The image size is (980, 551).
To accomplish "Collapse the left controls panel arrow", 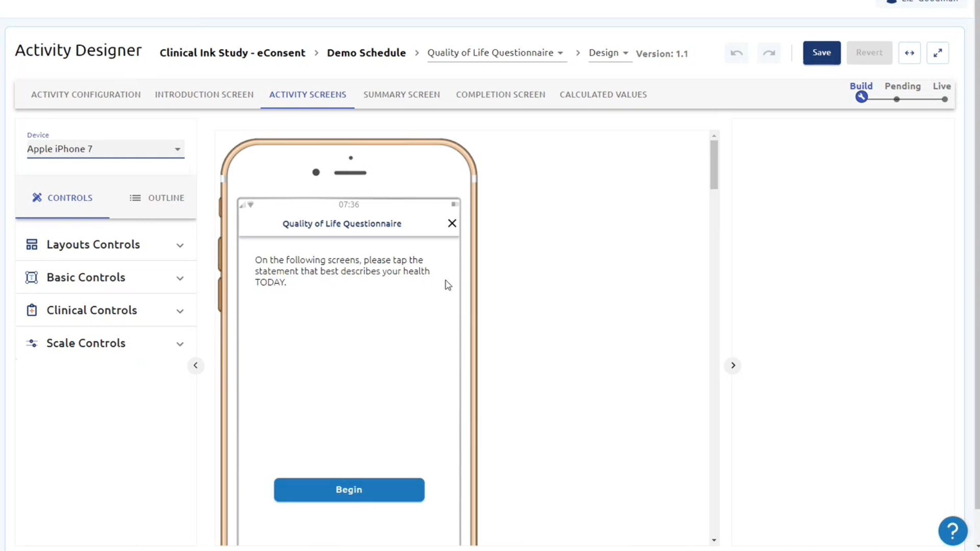I will click(195, 365).
